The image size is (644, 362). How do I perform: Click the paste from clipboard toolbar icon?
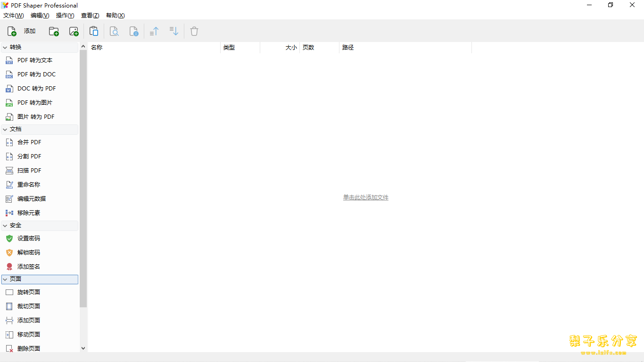(94, 31)
